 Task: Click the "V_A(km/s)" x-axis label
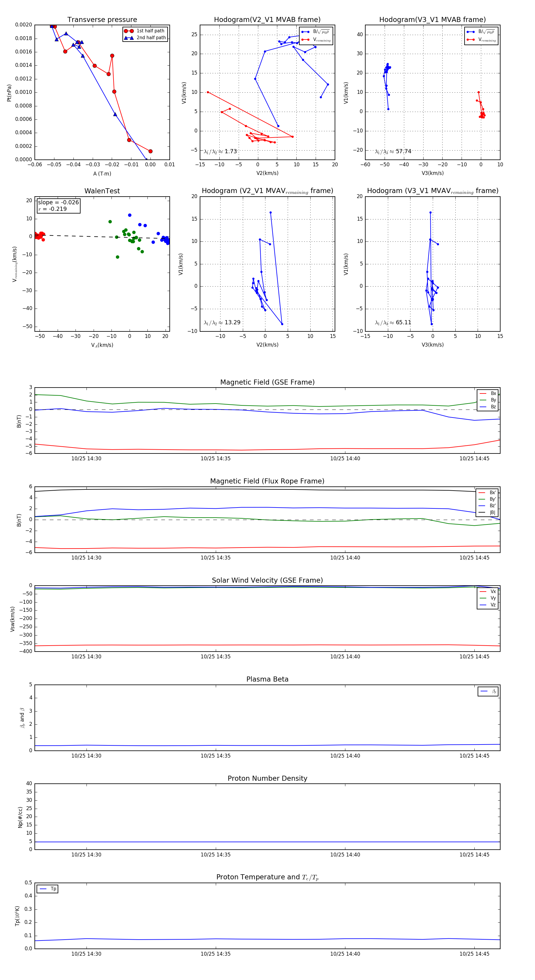pyautogui.click(x=102, y=345)
